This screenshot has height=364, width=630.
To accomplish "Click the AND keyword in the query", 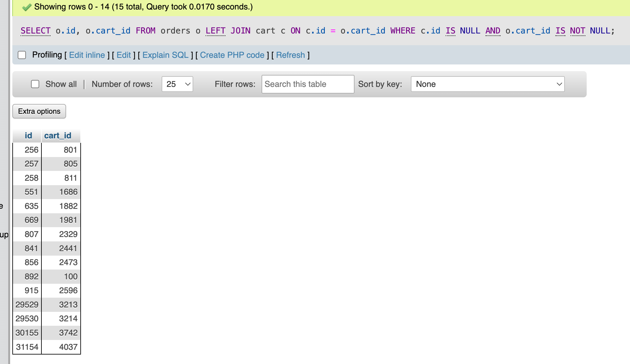I will pos(493,31).
